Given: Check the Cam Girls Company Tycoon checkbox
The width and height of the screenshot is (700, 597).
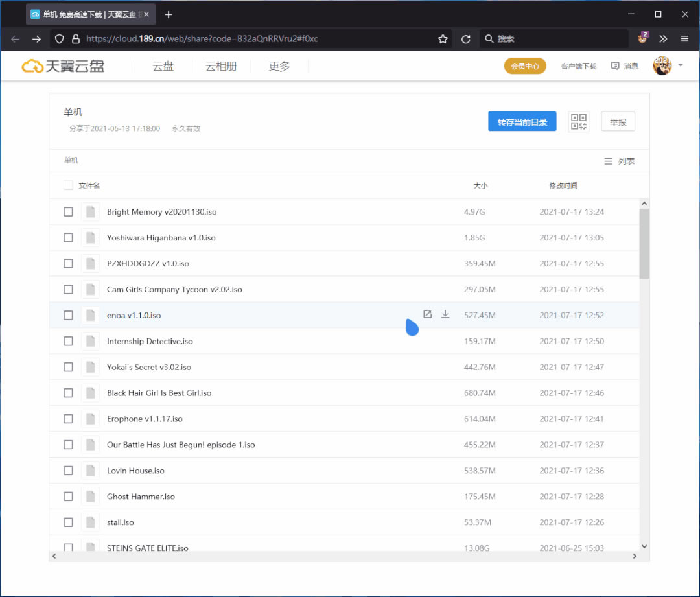Looking at the screenshot, I should [x=68, y=289].
